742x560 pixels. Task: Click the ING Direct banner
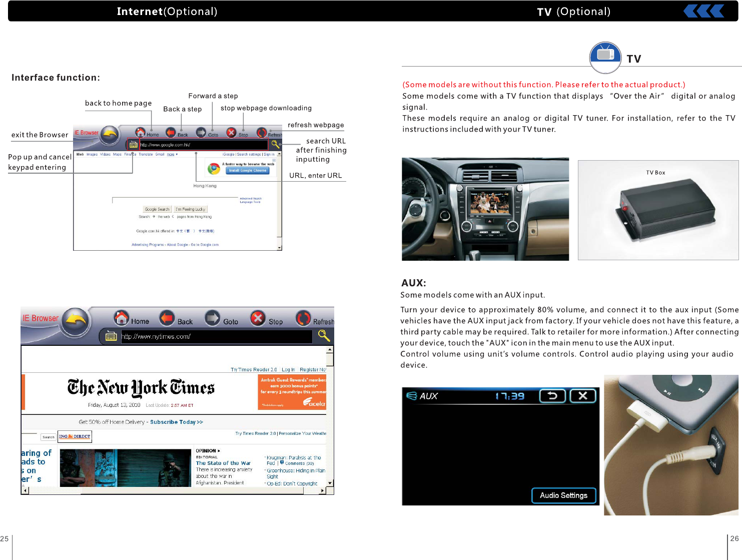coord(75,437)
